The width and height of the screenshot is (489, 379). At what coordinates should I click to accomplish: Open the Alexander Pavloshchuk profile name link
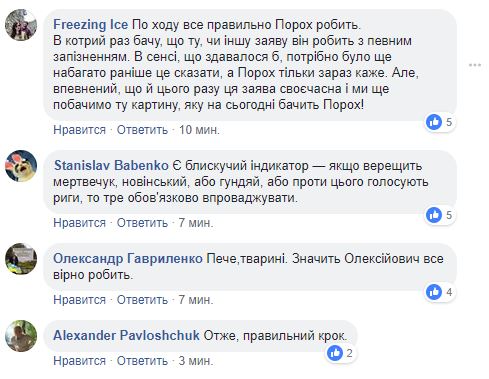point(126,335)
